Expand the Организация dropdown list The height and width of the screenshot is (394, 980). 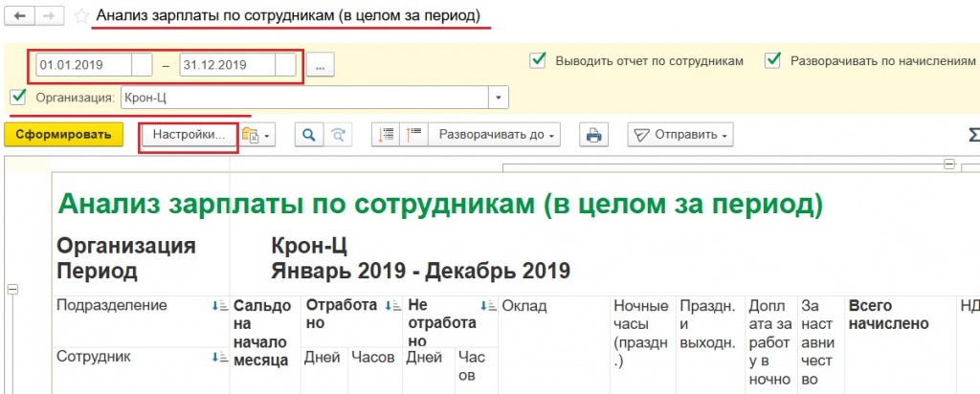tap(498, 98)
